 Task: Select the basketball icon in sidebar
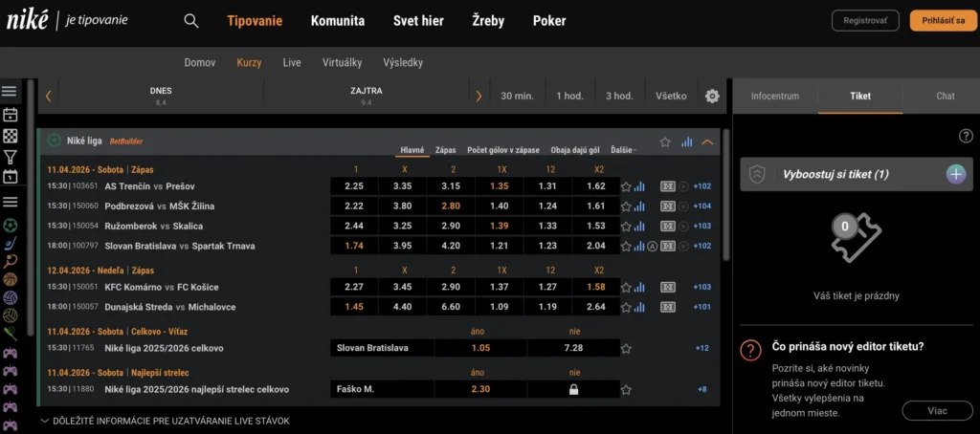pos(11,279)
